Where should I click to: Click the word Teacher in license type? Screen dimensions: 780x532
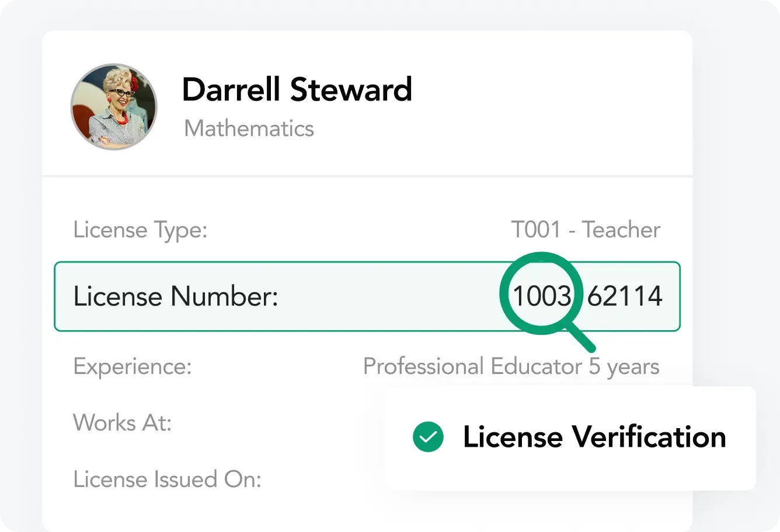[621, 230]
